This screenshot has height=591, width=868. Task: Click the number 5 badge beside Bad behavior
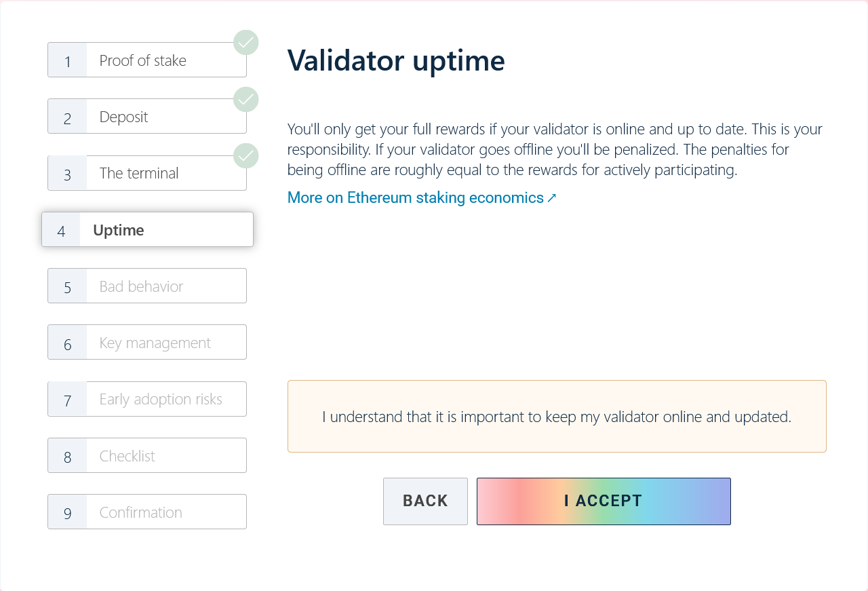click(x=66, y=287)
